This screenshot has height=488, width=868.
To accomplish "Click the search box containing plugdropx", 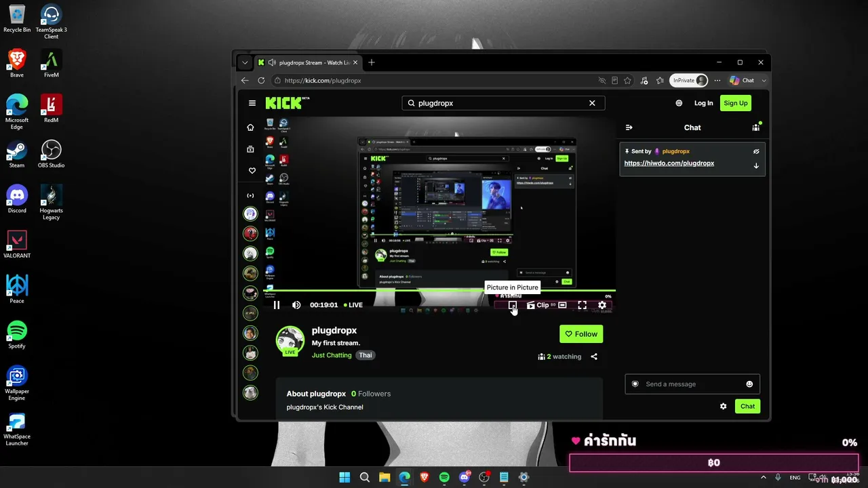I will click(503, 103).
